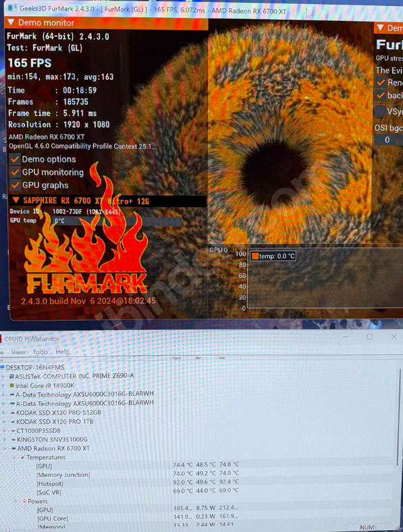403x532 pixels.
Task: Click the Temperatures thermometer icon
Action: [x=23, y=458]
